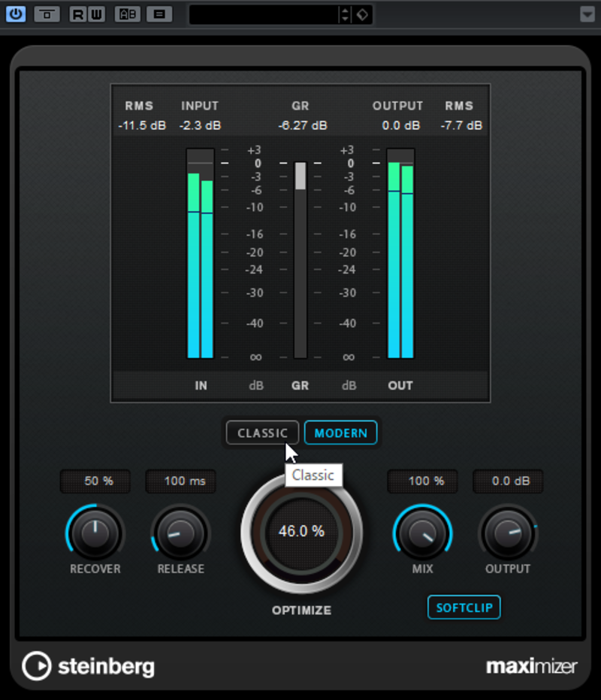
Task: Click the large OPTIMIZE knob
Action: click(301, 533)
